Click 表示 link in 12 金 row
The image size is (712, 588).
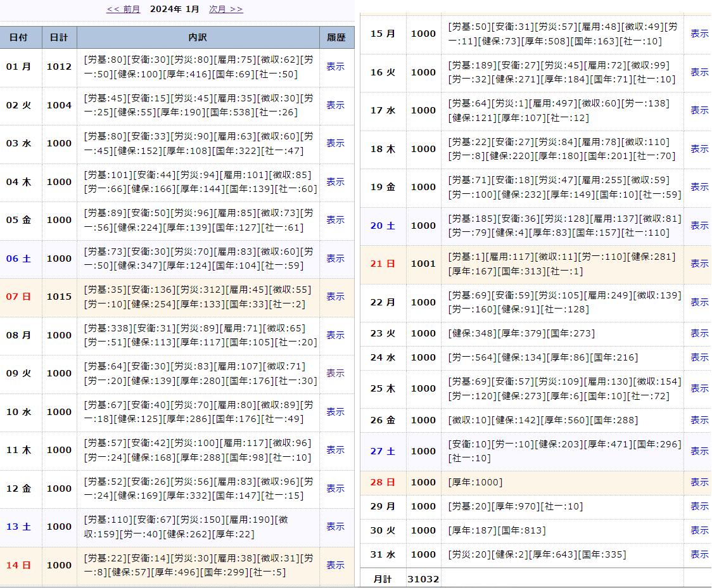[x=335, y=489]
